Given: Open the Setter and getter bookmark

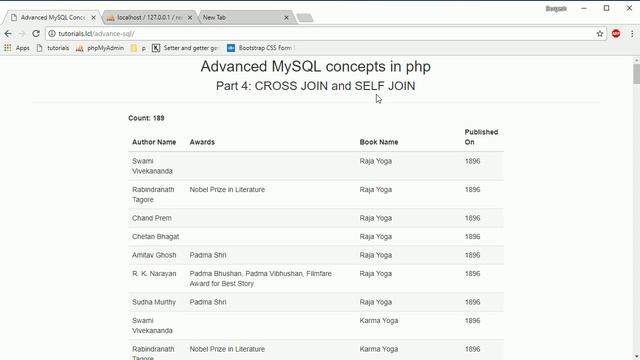Looking at the screenshot, I should tap(185, 48).
